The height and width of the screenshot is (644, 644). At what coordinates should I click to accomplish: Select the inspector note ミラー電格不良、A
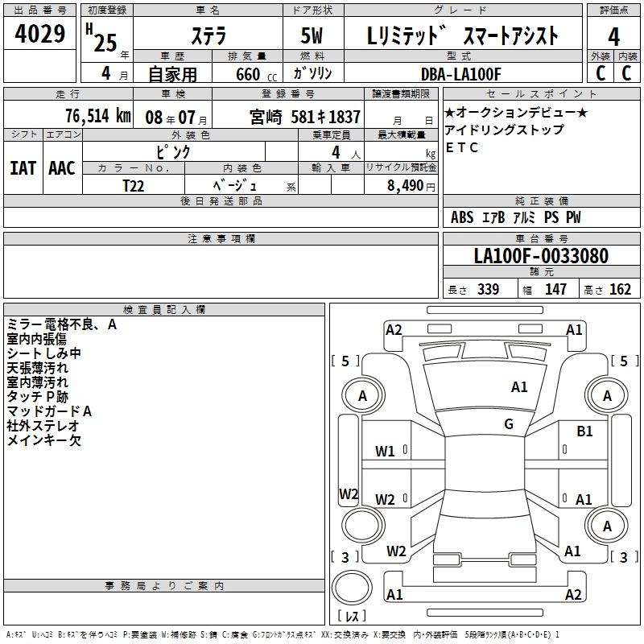pos(62,324)
